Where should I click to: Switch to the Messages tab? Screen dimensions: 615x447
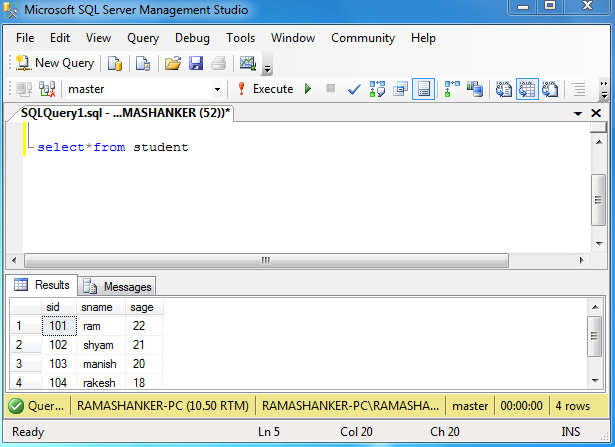pyautogui.click(x=118, y=287)
